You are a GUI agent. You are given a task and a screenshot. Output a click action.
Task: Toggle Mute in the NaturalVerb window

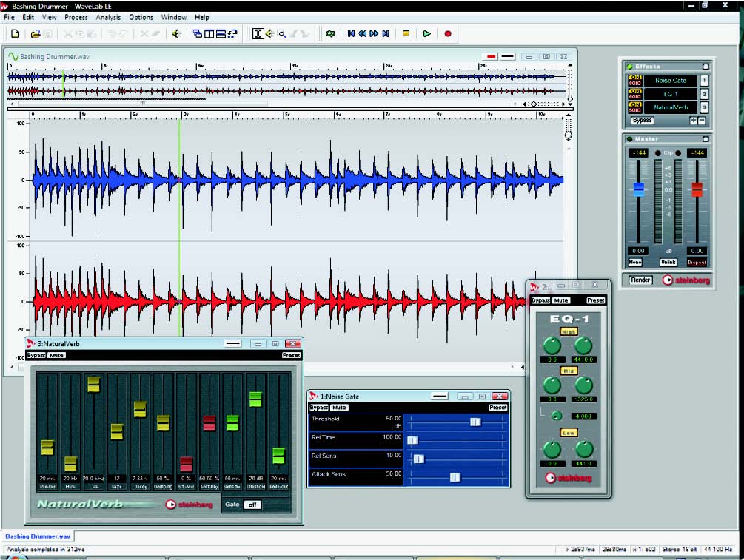tap(56, 355)
